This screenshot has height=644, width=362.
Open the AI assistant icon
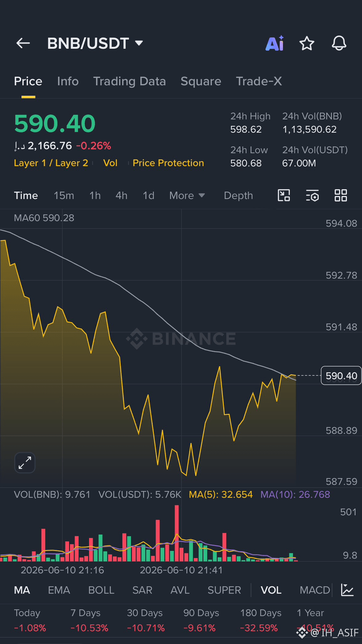point(275,43)
